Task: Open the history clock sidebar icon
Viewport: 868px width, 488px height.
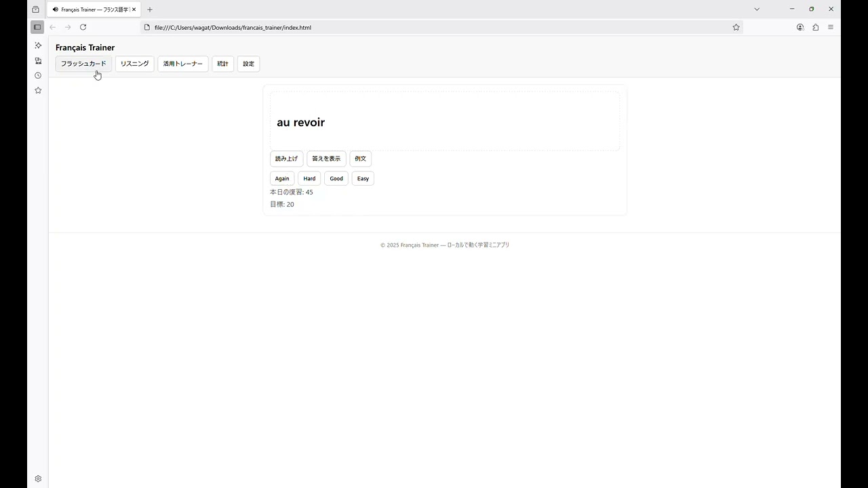Action: click(38, 75)
